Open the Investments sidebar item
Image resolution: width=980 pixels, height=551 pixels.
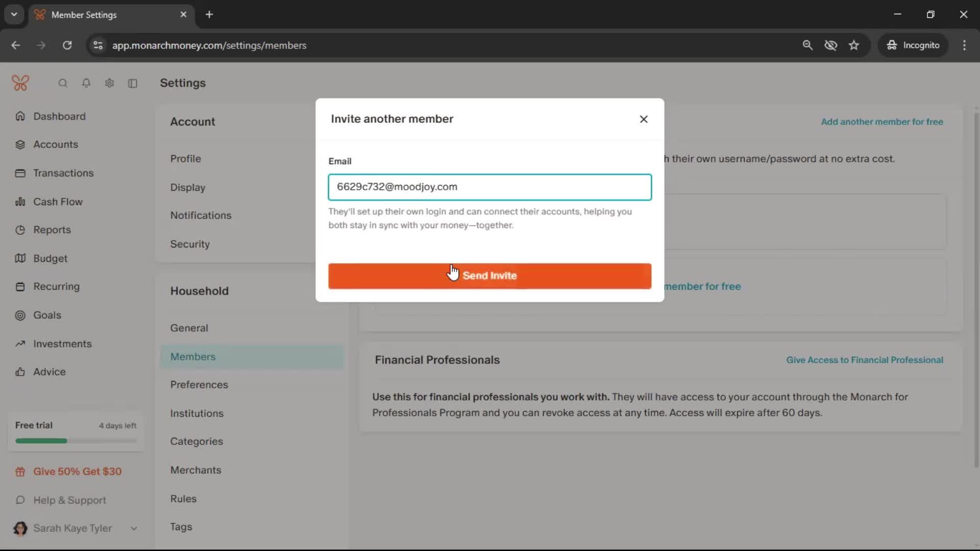click(62, 344)
